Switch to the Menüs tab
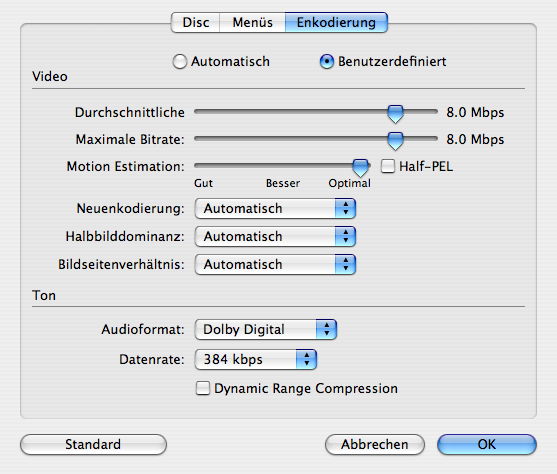 253,22
